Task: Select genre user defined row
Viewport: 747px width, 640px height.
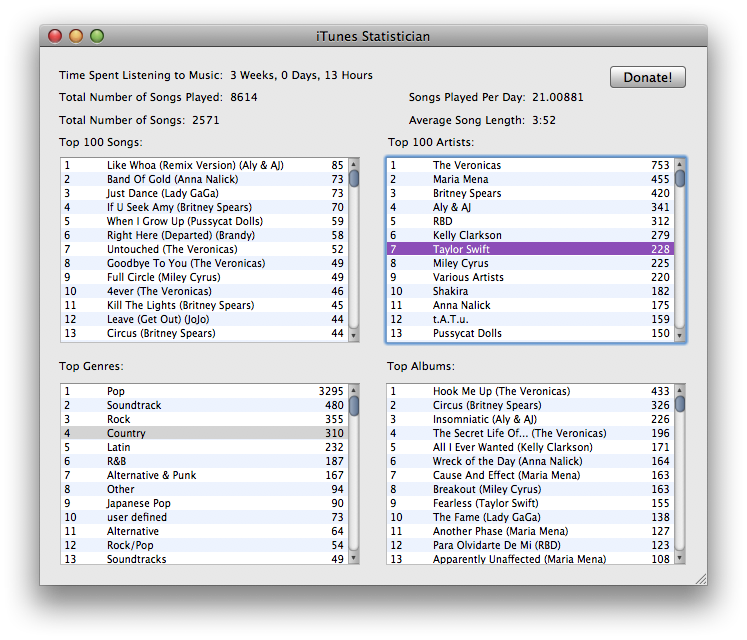Action: click(x=205, y=517)
